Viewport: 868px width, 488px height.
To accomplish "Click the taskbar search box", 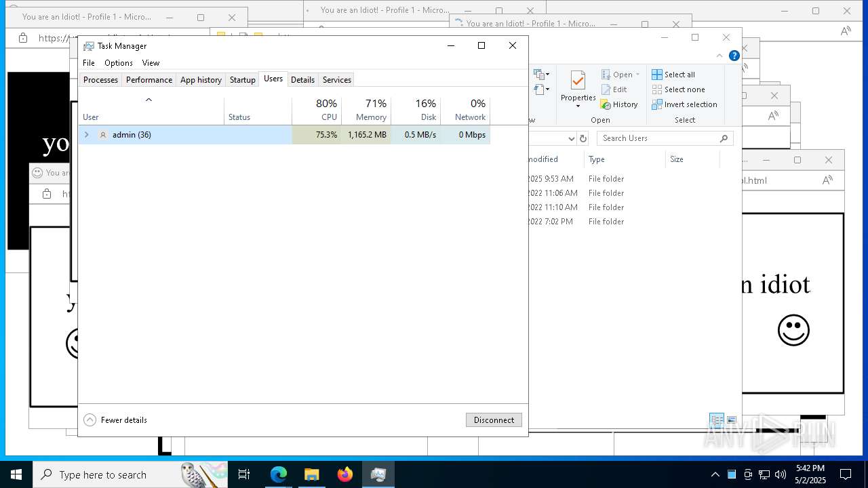I will point(130,474).
